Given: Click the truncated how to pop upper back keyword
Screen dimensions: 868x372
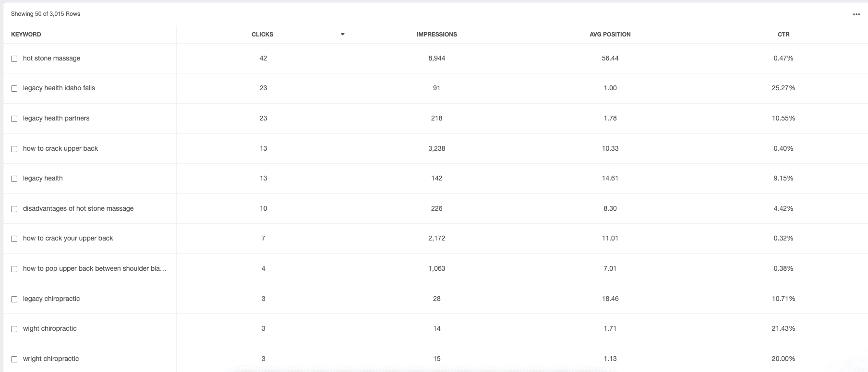Looking at the screenshot, I should pyautogui.click(x=95, y=268).
